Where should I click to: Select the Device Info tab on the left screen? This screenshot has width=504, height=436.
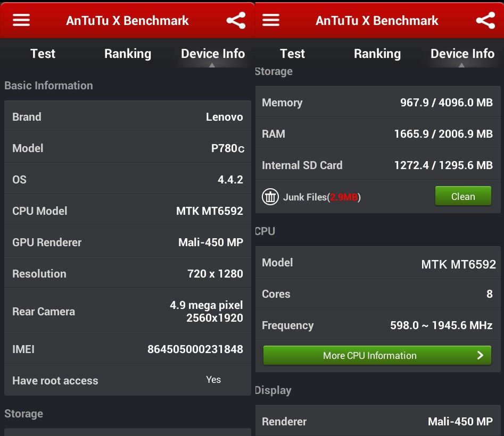(213, 54)
